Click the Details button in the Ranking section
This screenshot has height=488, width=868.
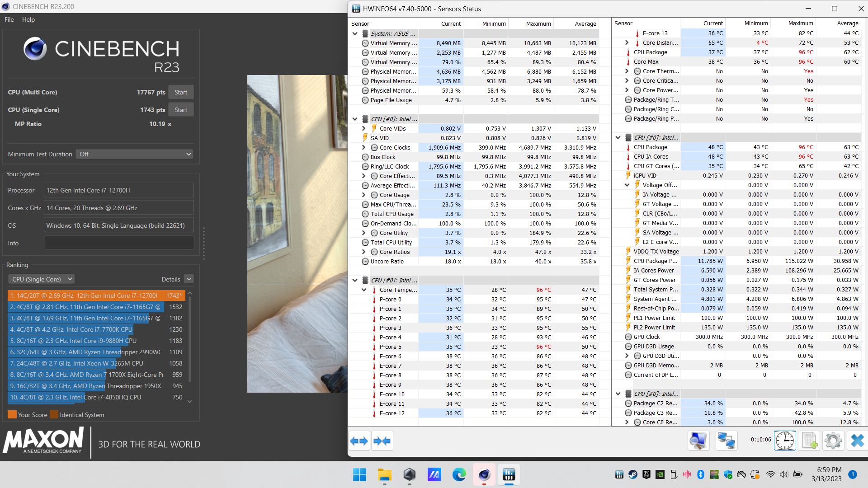pyautogui.click(x=171, y=279)
